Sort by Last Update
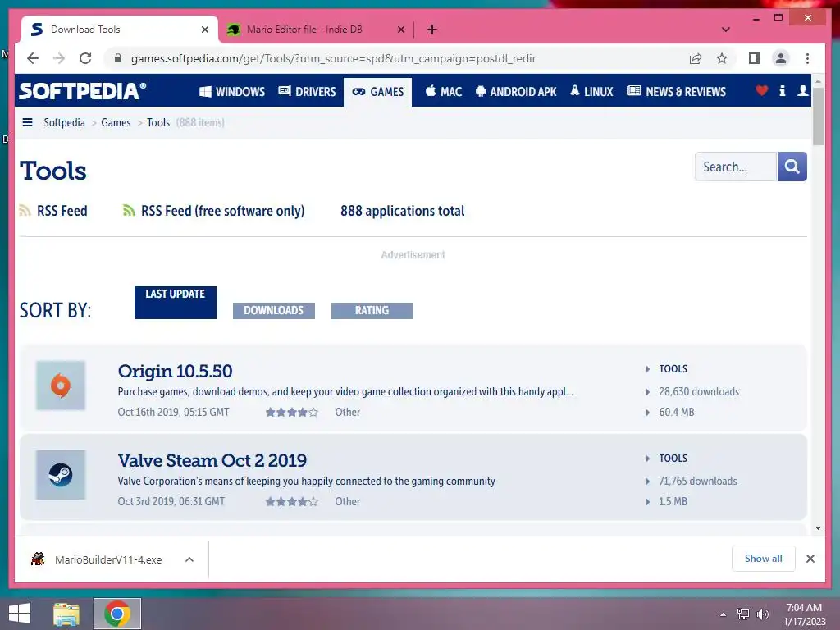 [176, 303]
